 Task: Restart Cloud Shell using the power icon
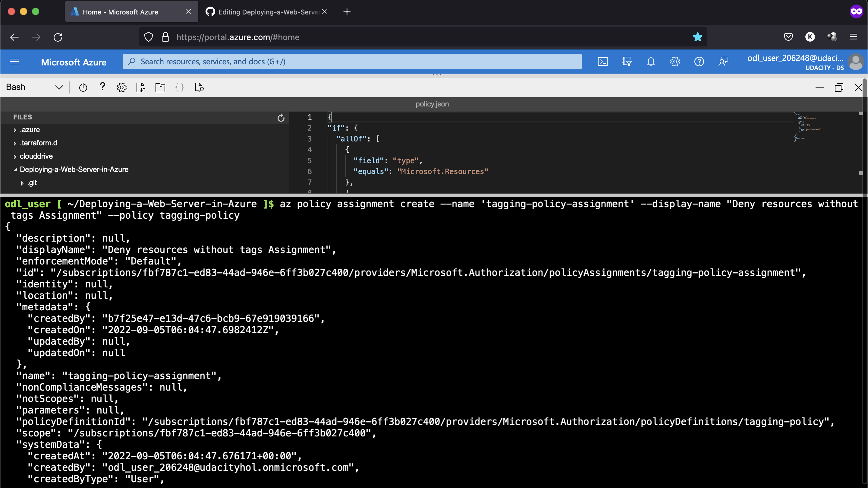(83, 87)
